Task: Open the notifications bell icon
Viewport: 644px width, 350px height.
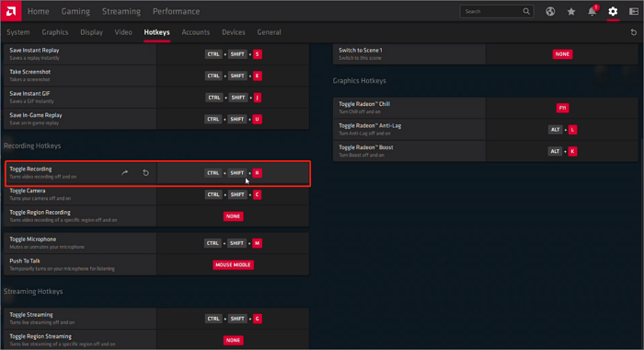Action: click(592, 11)
